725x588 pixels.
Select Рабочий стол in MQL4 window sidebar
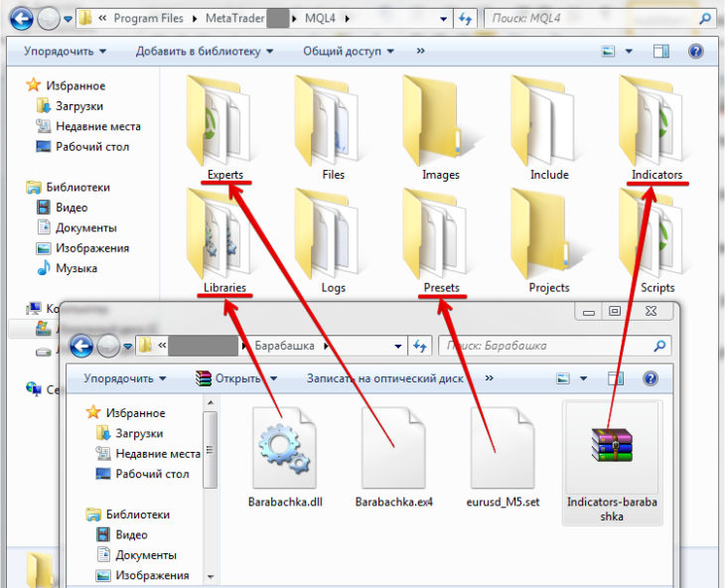[x=82, y=147]
